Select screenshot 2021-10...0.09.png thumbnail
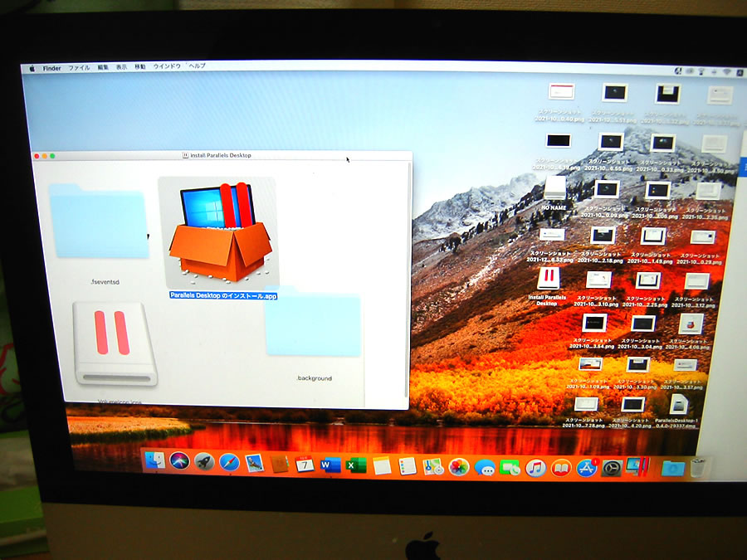This screenshot has height=560, width=747. (x=607, y=189)
